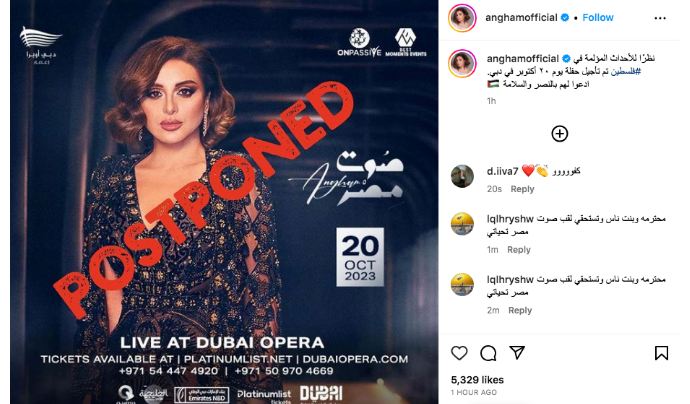Reply to d.iiva7's comment
This screenshot has height=404, width=690.
pyautogui.click(x=522, y=189)
